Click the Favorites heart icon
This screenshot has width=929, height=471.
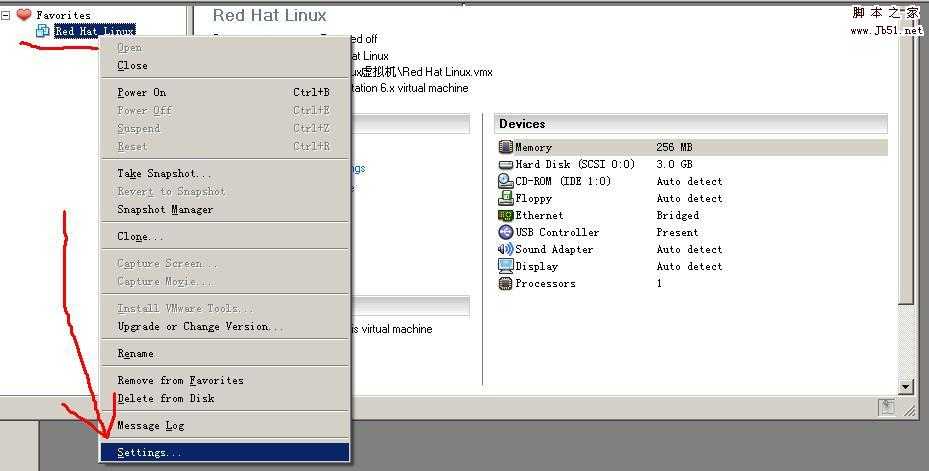point(24,14)
